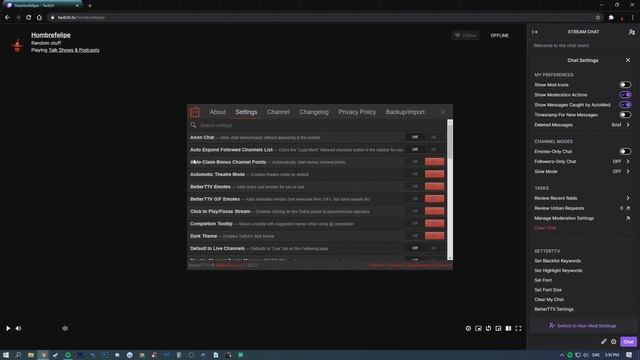Open Review Recent Raids chevron

pyautogui.click(x=628, y=198)
